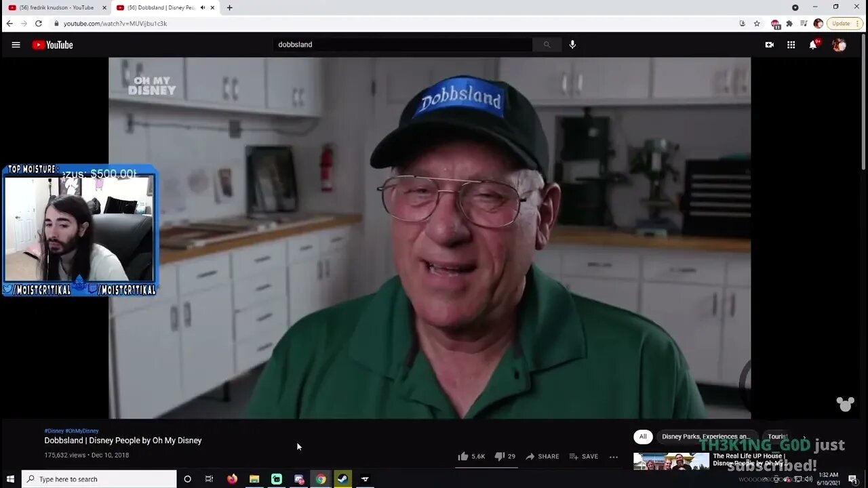This screenshot has width=868, height=488.
Task: Go back with the browser arrow
Action: tap(9, 23)
